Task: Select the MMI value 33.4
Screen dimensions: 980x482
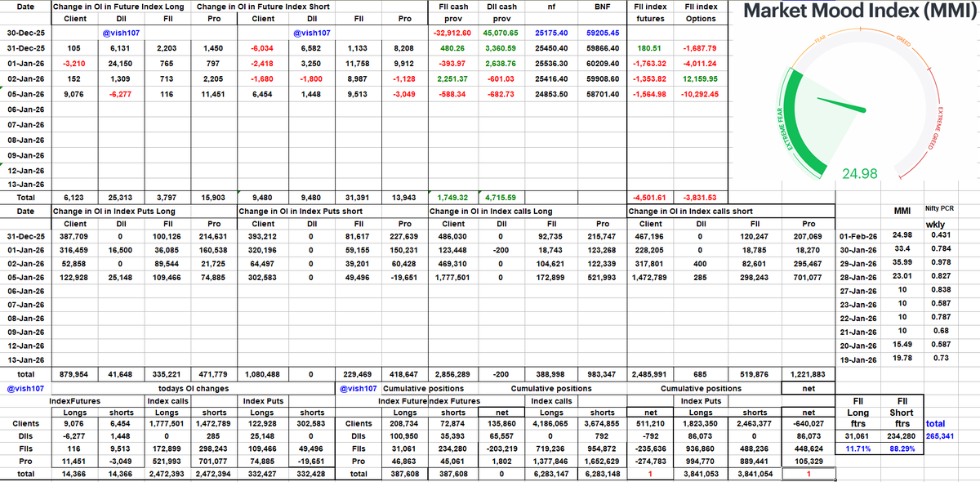Action: click(902, 249)
